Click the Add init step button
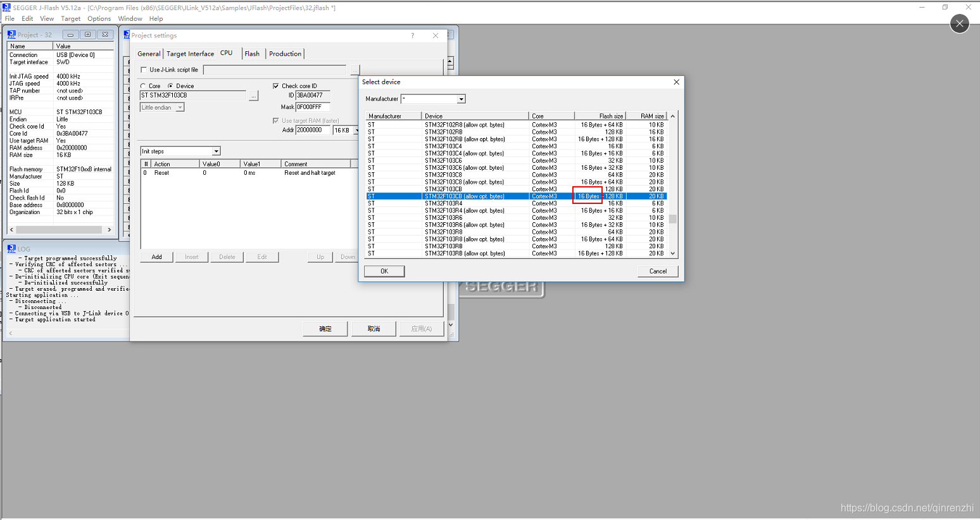Screen dimensions: 980x520 (x=156, y=257)
